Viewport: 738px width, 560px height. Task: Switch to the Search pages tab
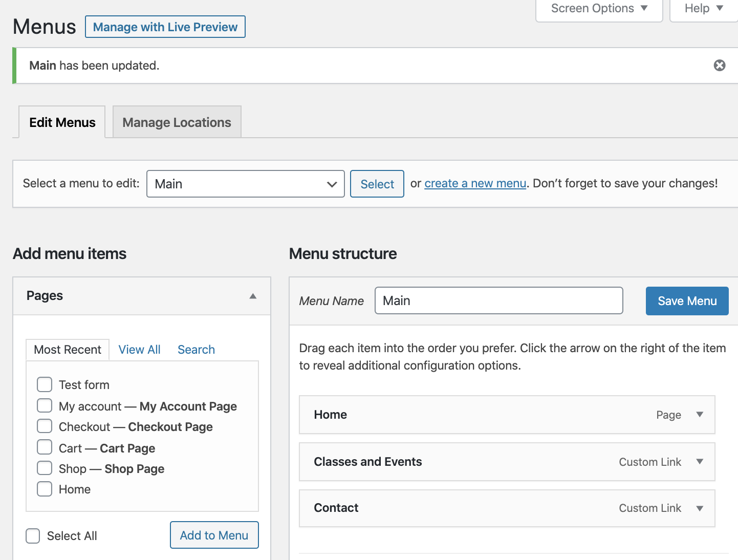coord(196,350)
